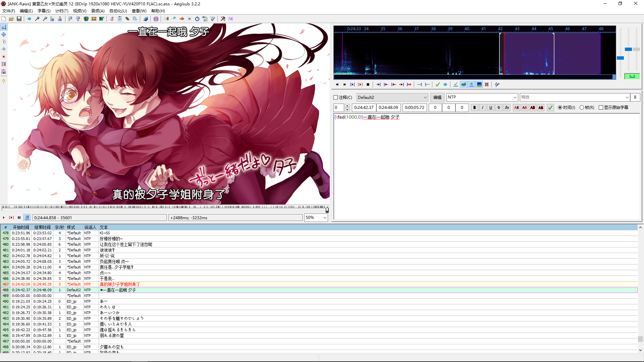Viewport: 644px width, 362px height.
Task: Open 字幕(S) menu
Action: point(44,11)
